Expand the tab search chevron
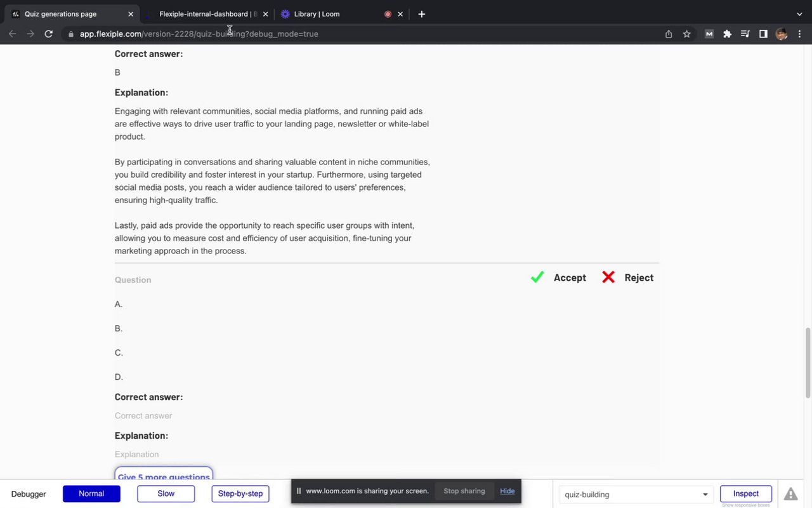Screen dimensions: 812x508 (799, 14)
